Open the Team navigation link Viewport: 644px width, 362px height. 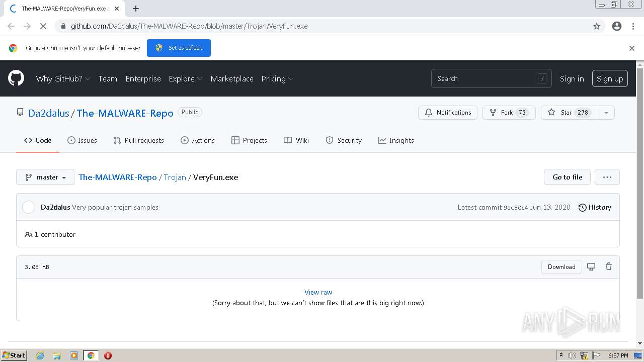tap(108, 79)
